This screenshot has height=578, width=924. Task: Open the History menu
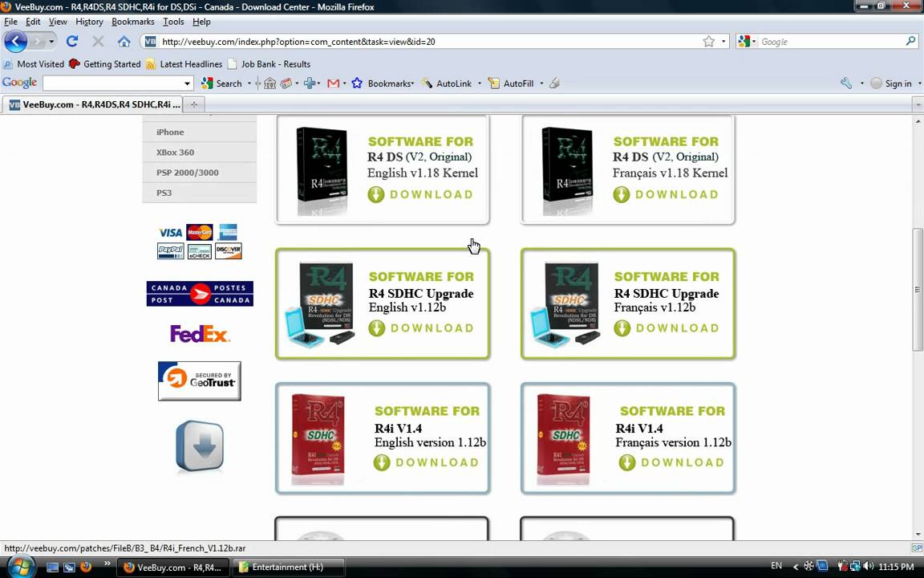coord(90,22)
